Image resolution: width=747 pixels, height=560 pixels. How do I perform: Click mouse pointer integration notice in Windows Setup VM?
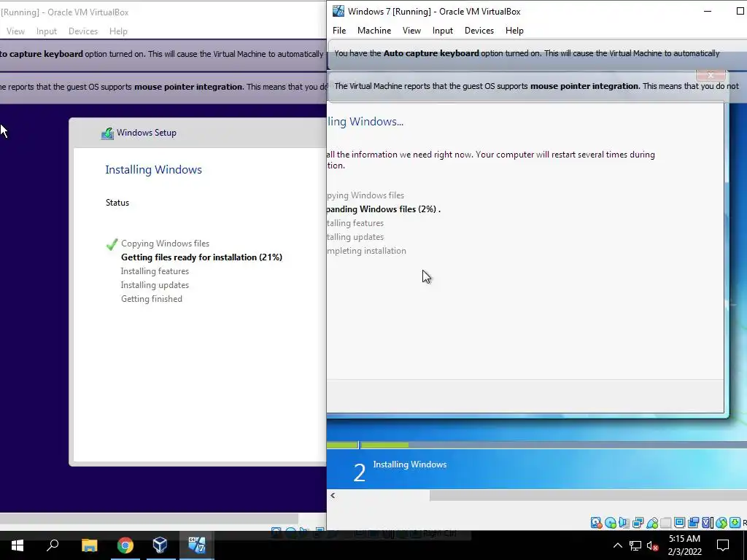[x=163, y=87]
